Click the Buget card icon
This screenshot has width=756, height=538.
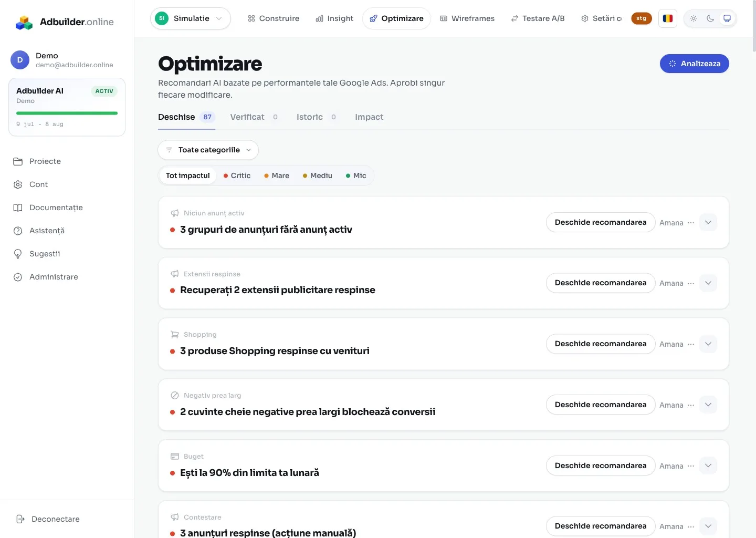point(175,457)
